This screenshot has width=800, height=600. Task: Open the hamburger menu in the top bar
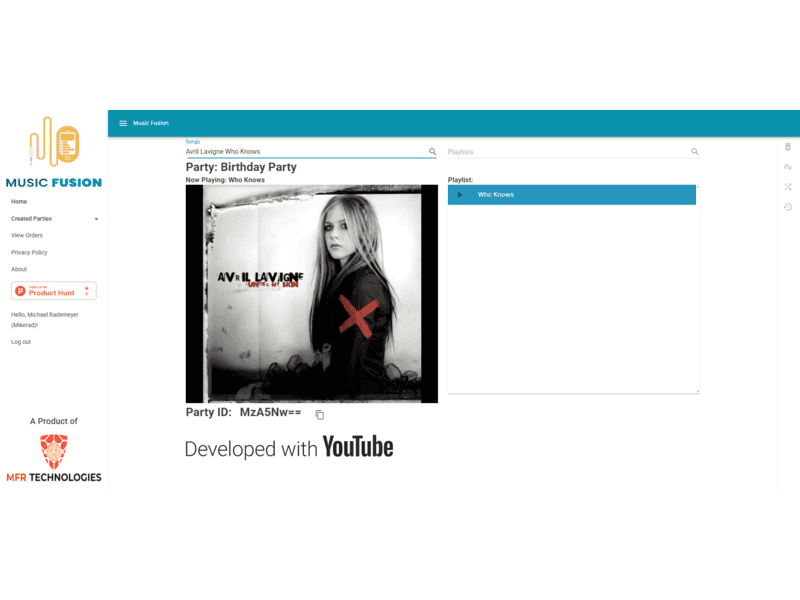[123, 123]
